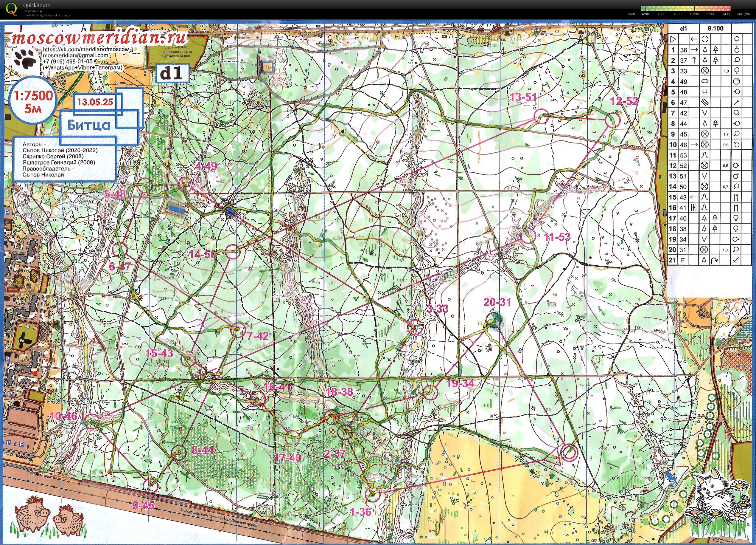Click description row 16 code 41
Viewport: 756px width, 545px height.
coord(683,208)
